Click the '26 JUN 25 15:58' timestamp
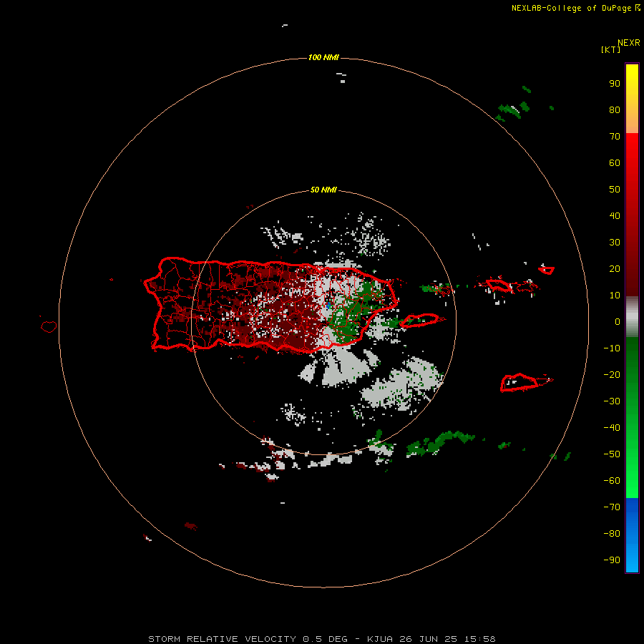This screenshot has height=644, width=644. coord(448,639)
